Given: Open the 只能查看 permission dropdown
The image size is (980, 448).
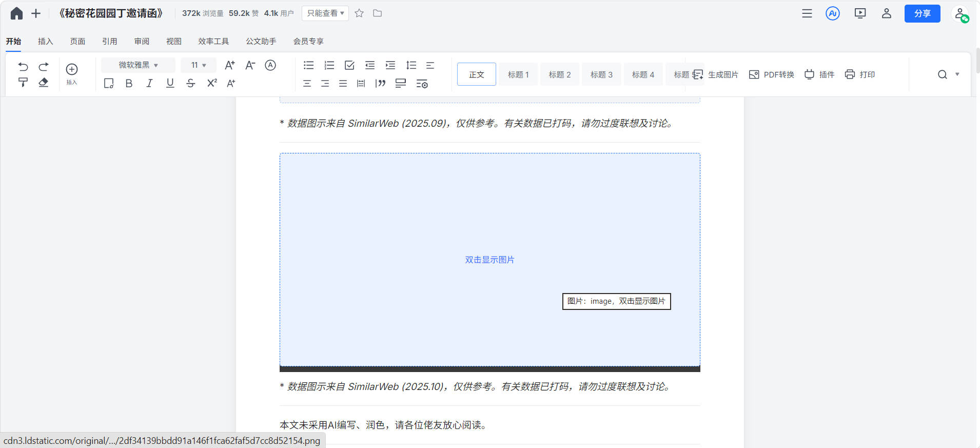Looking at the screenshot, I should coord(325,13).
